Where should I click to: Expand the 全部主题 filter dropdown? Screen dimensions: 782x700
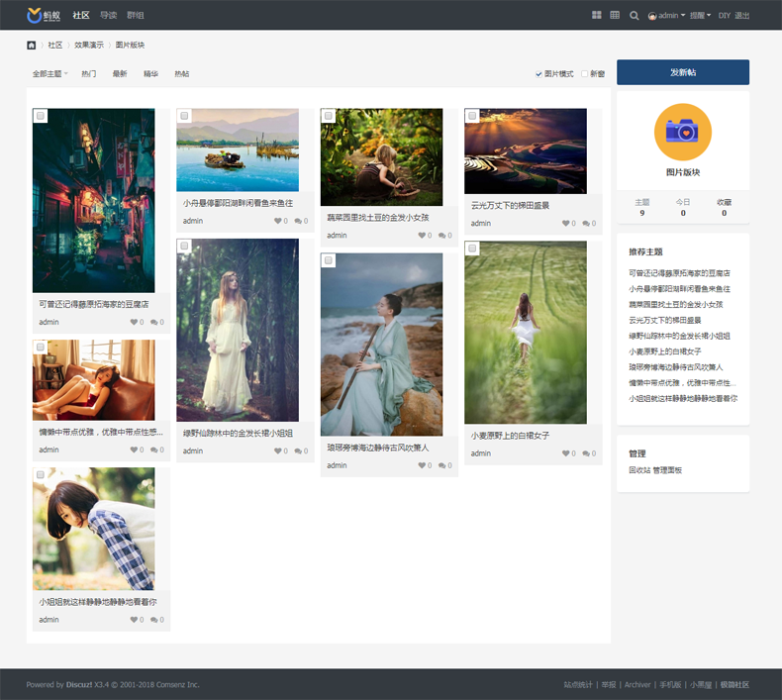coord(49,74)
